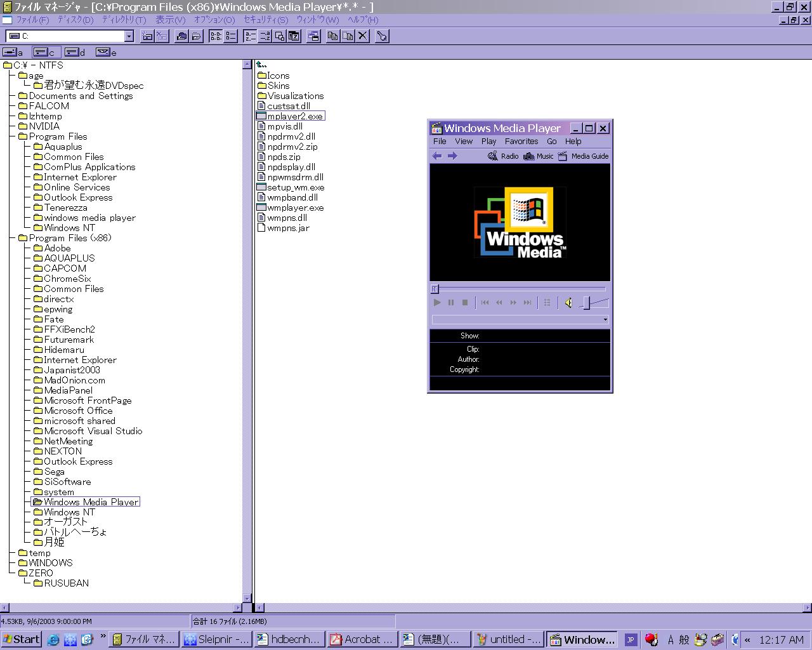This screenshot has width=812, height=650.
Task: Click the Stop Sharing toolbar icon
Action: click(197, 36)
